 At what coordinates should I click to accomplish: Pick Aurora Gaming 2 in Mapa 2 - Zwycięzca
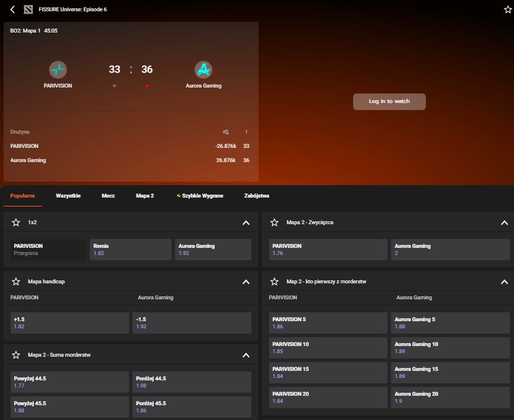(x=450, y=250)
